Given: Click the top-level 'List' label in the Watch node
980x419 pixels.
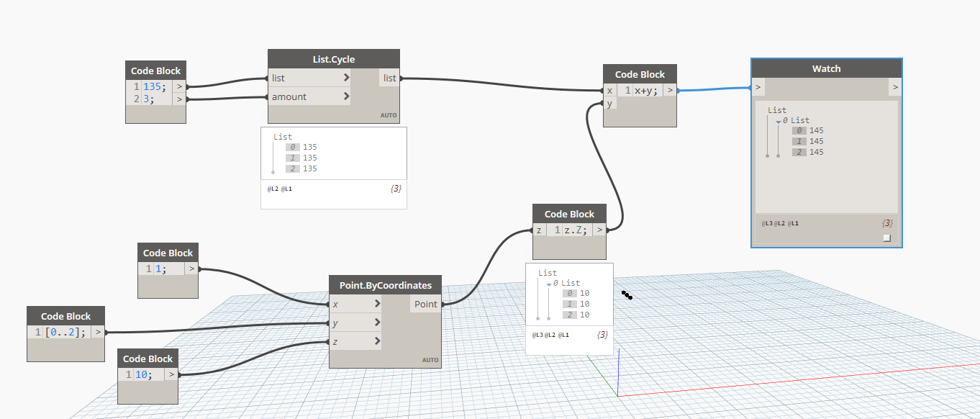Looking at the screenshot, I should pos(777,110).
